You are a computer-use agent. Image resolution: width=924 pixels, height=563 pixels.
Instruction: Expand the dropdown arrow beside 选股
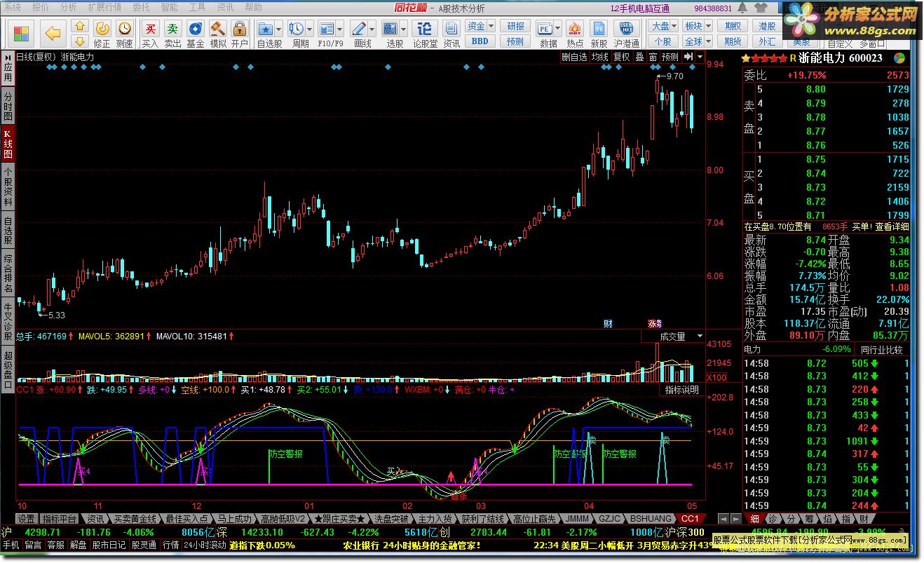click(x=404, y=29)
